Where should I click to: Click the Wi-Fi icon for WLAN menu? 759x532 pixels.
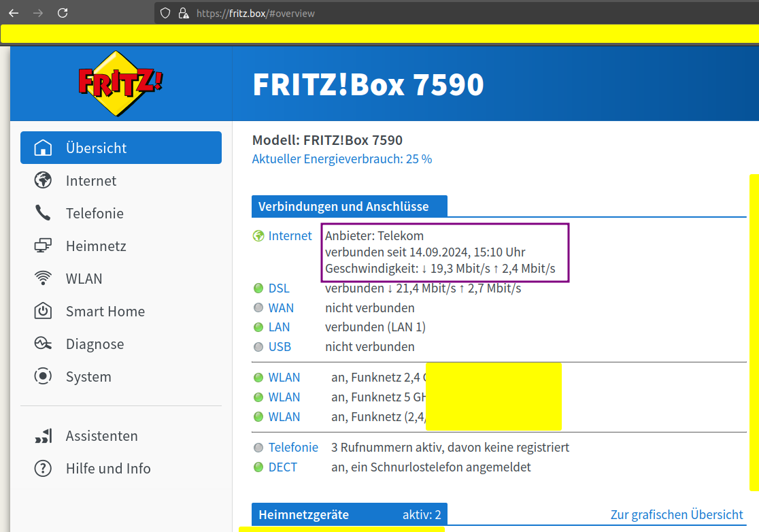(43, 278)
